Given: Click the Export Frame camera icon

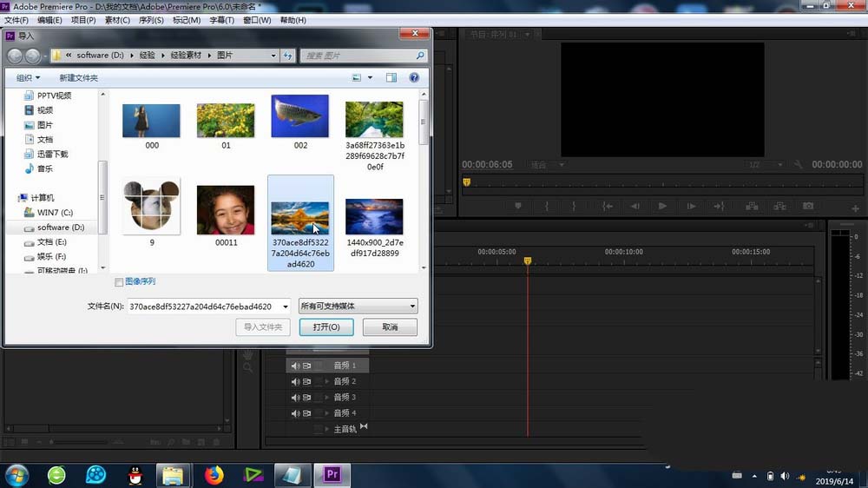Looking at the screenshot, I should point(808,206).
